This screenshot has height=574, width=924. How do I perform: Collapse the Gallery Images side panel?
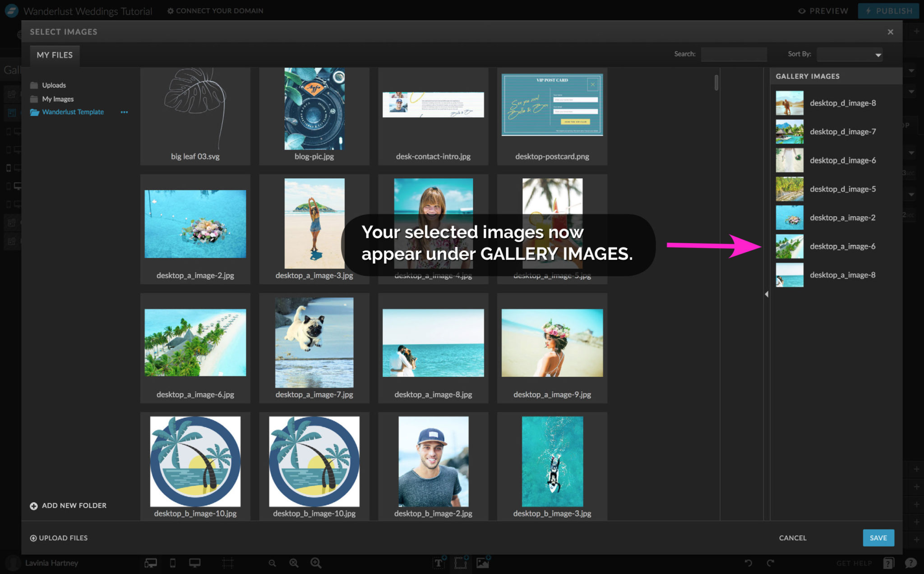[766, 294]
